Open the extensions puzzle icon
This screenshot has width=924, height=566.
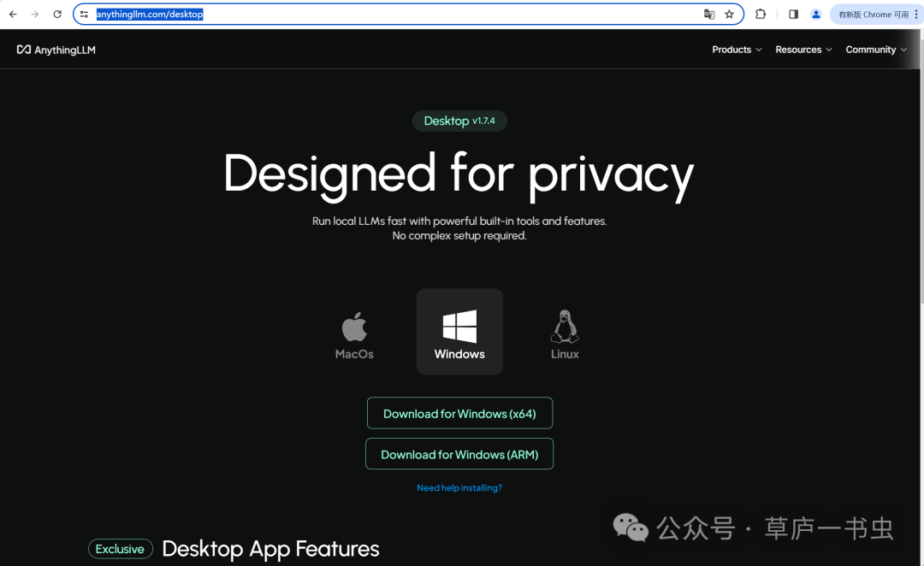coord(761,15)
